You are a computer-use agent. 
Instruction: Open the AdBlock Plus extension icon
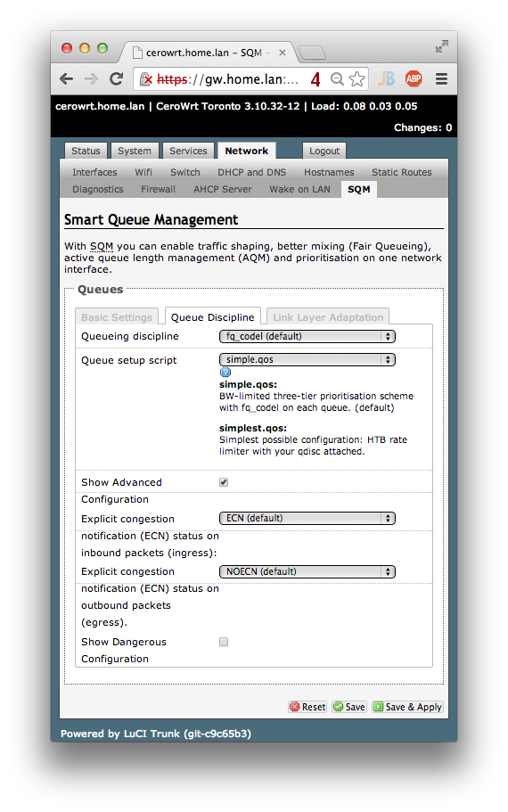(x=414, y=78)
